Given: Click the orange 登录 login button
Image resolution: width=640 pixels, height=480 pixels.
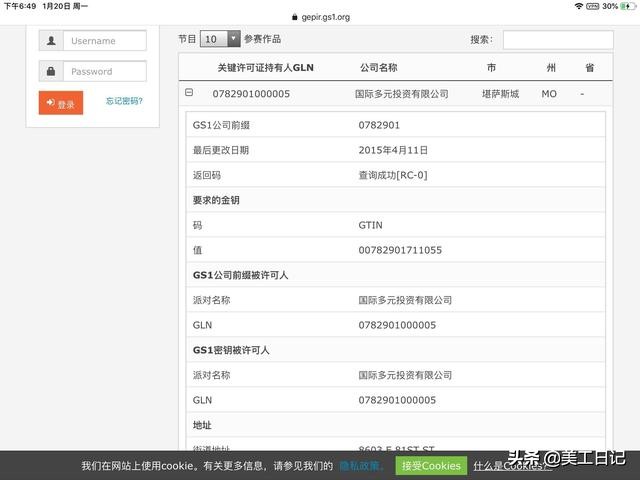Looking at the screenshot, I should (x=61, y=103).
